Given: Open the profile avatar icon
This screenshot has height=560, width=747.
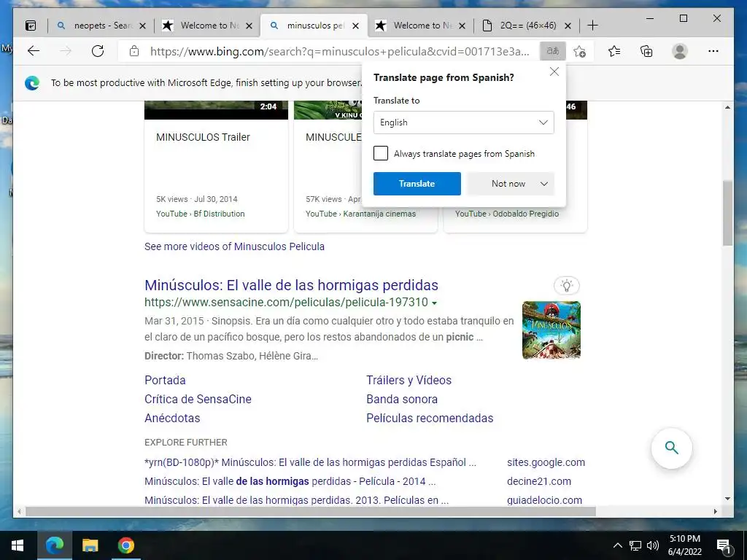Looking at the screenshot, I should [680, 51].
